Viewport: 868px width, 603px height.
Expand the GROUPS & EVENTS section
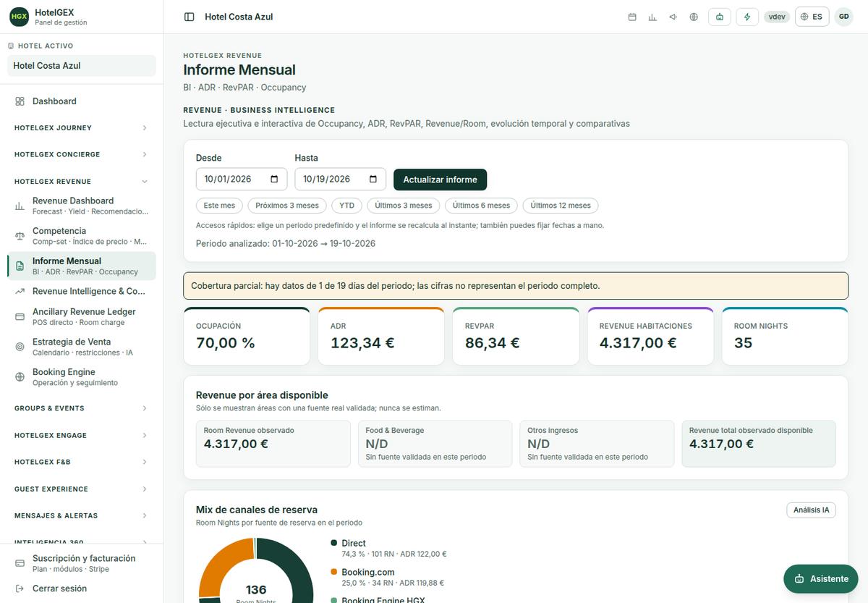pyautogui.click(x=82, y=408)
